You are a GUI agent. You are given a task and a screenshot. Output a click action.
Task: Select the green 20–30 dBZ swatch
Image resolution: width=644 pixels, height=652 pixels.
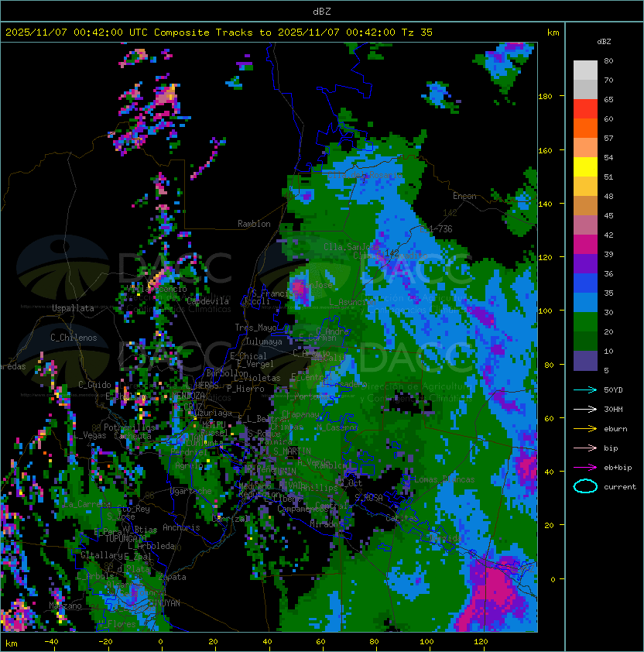[585, 321]
